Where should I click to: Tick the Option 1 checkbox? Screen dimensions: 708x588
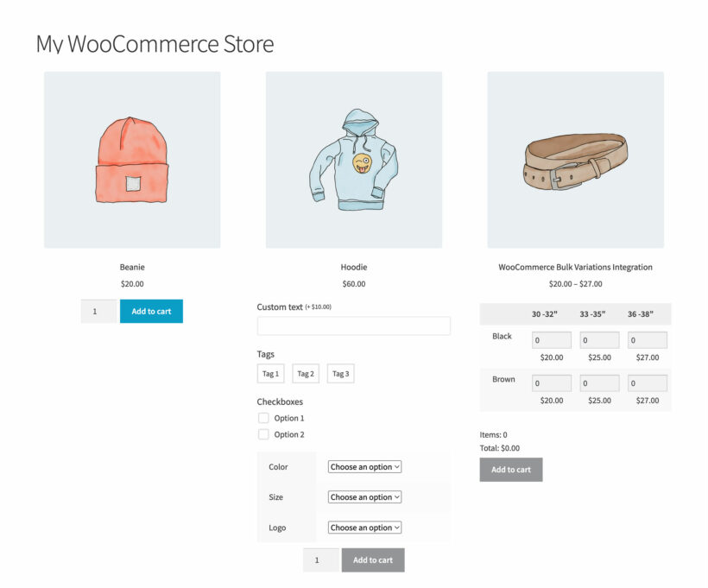click(263, 418)
